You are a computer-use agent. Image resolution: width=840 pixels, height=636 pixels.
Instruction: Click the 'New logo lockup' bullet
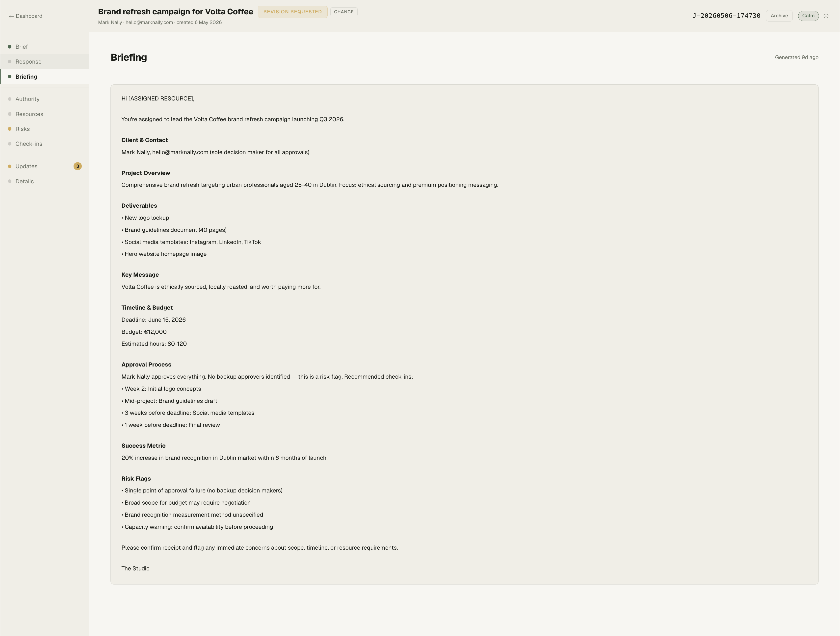tap(145, 218)
